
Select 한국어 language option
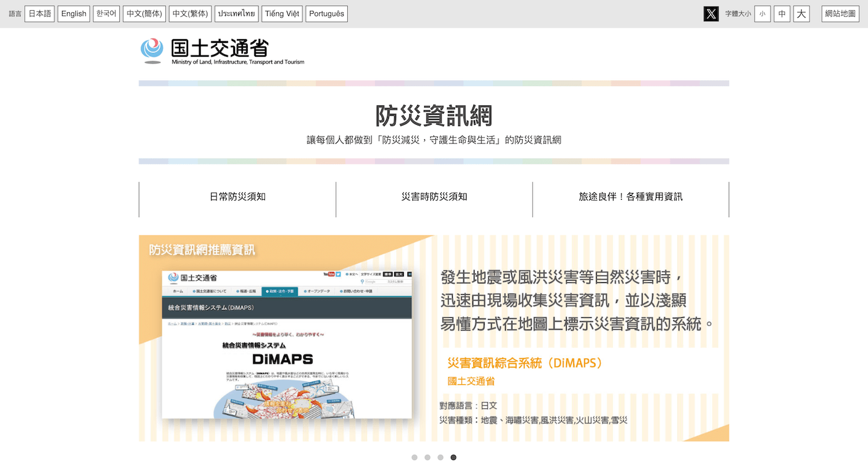pyautogui.click(x=106, y=14)
